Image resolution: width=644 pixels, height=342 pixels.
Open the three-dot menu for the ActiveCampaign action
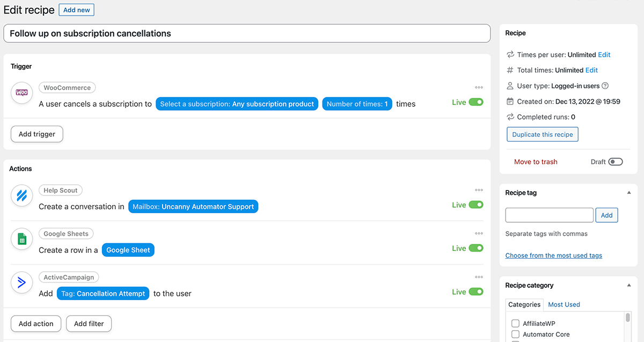(x=479, y=277)
